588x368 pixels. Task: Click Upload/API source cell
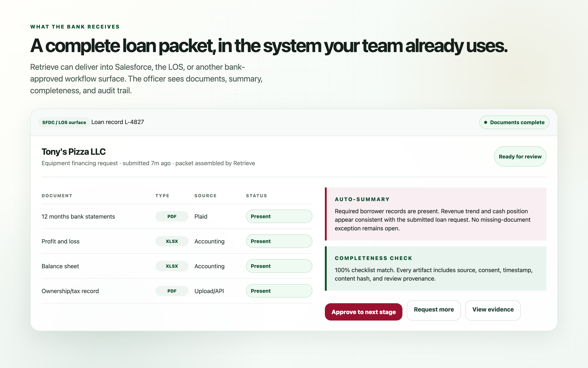(x=209, y=291)
